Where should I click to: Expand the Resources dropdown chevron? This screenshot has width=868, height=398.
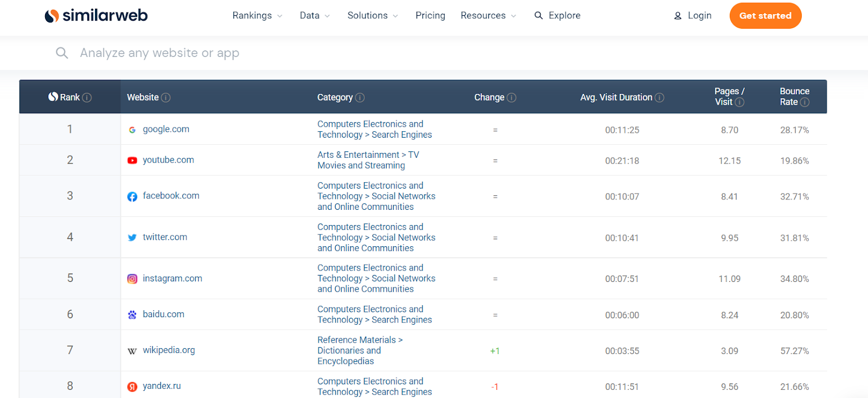514,16
